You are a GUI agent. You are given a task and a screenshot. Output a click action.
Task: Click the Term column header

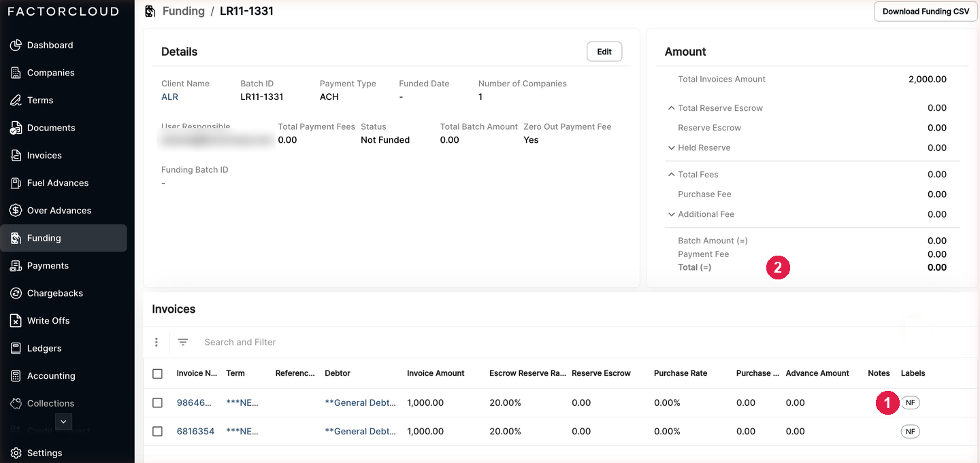click(235, 373)
